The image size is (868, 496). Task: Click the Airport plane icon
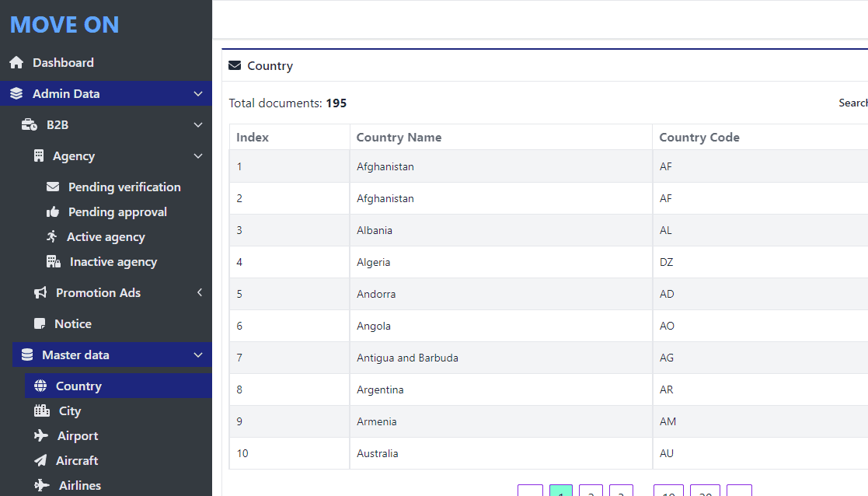pos(41,436)
